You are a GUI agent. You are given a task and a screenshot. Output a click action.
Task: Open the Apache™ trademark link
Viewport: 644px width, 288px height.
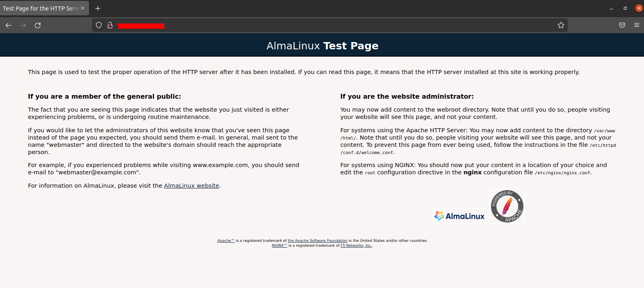point(225,241)
